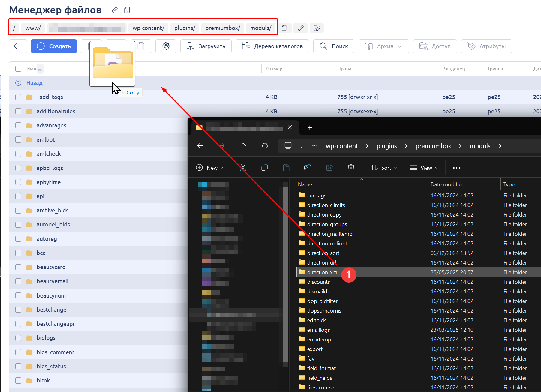The image size is (541, 392).
Task: Go up one folder level in Explorer
Action: [243, 146]
